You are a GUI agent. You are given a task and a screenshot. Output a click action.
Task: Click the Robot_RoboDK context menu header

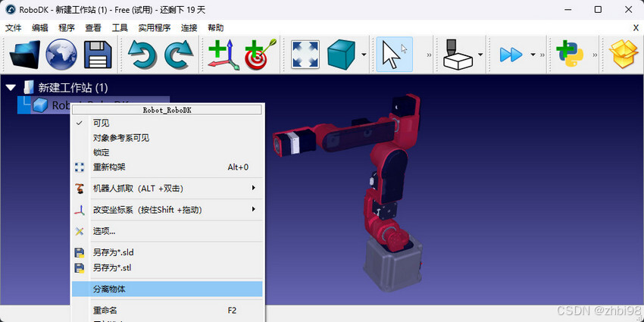point(167,110)
